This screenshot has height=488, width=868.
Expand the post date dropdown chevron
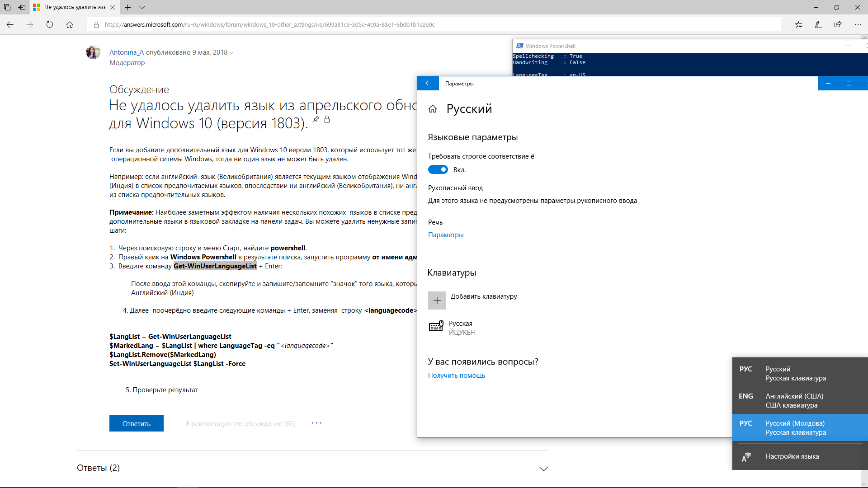coord(232,53)
